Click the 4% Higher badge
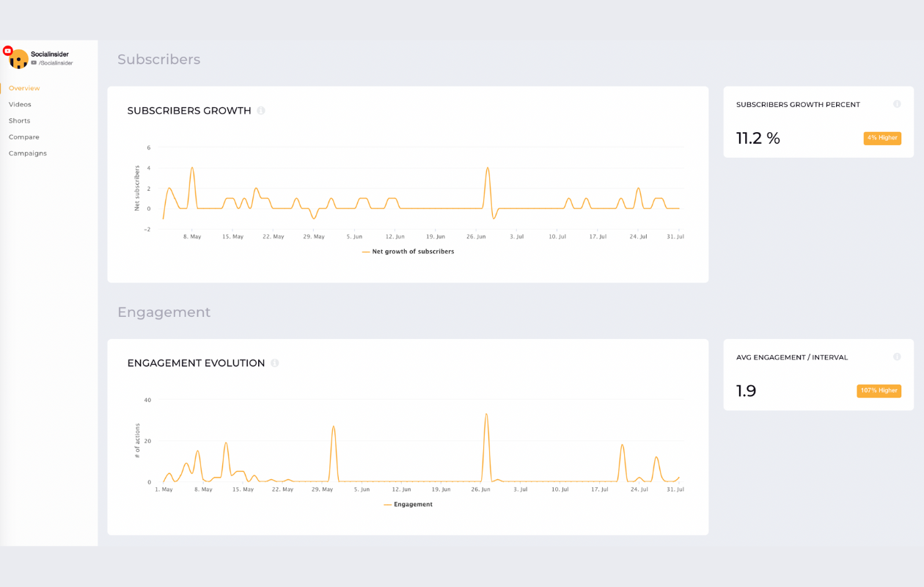The height and width of the screenshot is (587, 924). 882,138
